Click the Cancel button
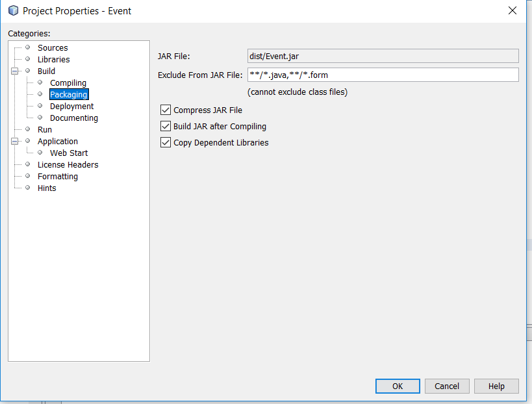Screen dimensions: 532x404 447,386
